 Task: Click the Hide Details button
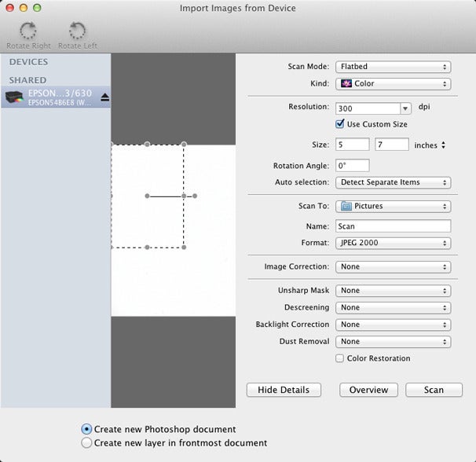pos(284,390)
